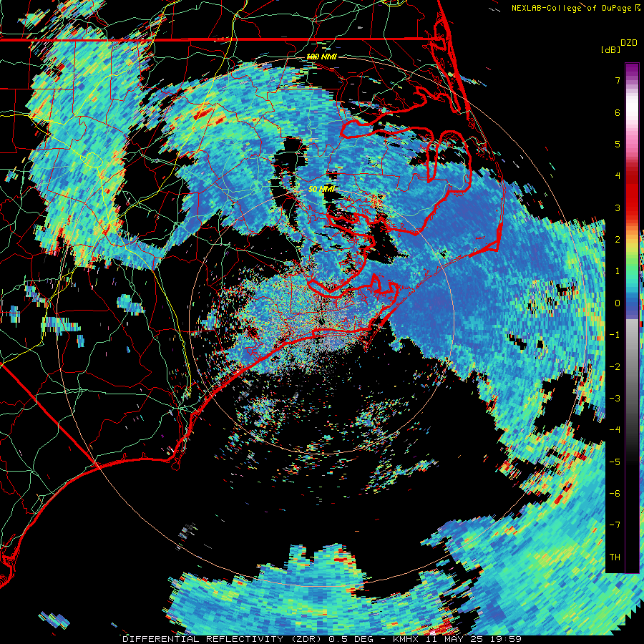Click the 7 dB value on color scale

[618, 80]
